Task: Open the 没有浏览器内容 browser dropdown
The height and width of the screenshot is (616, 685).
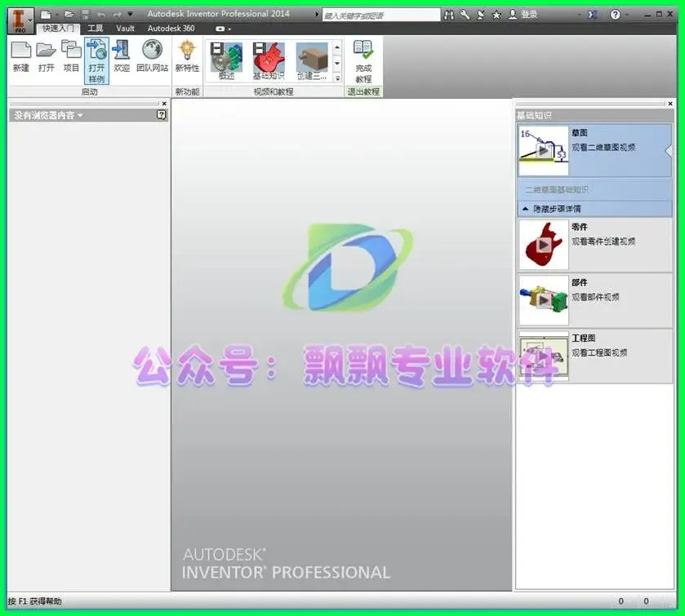Action: [48, 115]
